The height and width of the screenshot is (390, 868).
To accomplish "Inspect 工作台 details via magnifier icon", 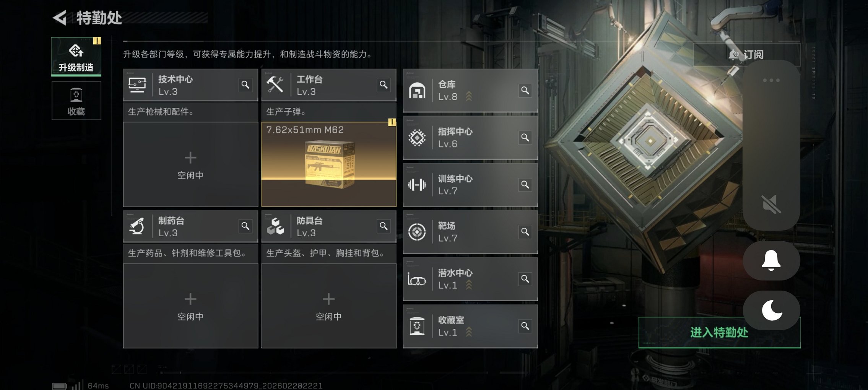I will (384, 85).
